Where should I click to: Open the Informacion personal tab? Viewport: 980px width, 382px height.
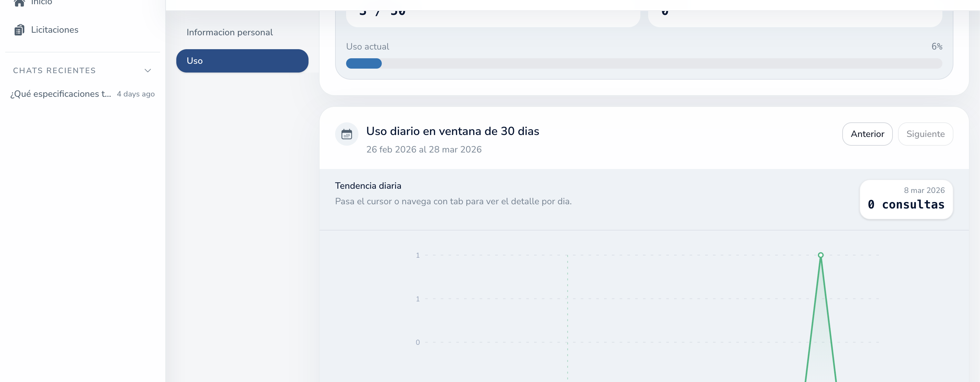coord(242,32)
